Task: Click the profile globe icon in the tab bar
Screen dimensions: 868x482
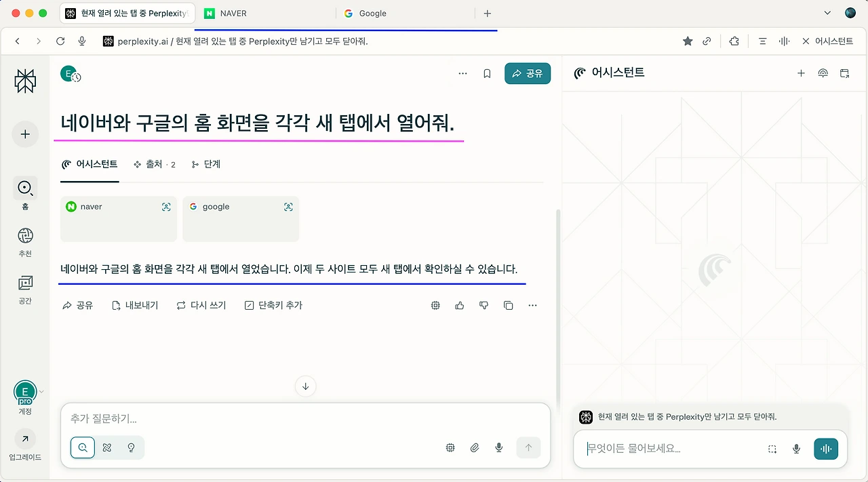Action: tap(850, 13)
